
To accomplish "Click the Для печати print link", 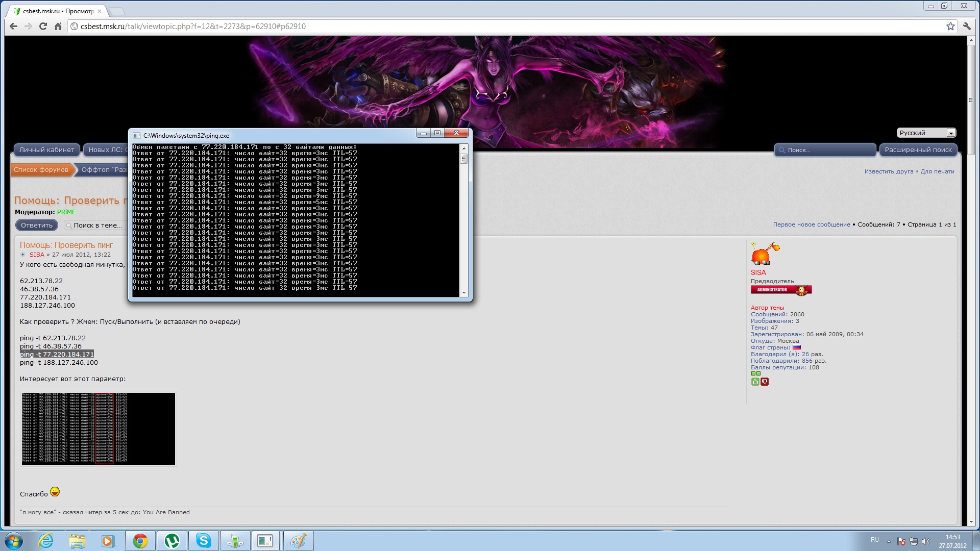I will point(937,171).
